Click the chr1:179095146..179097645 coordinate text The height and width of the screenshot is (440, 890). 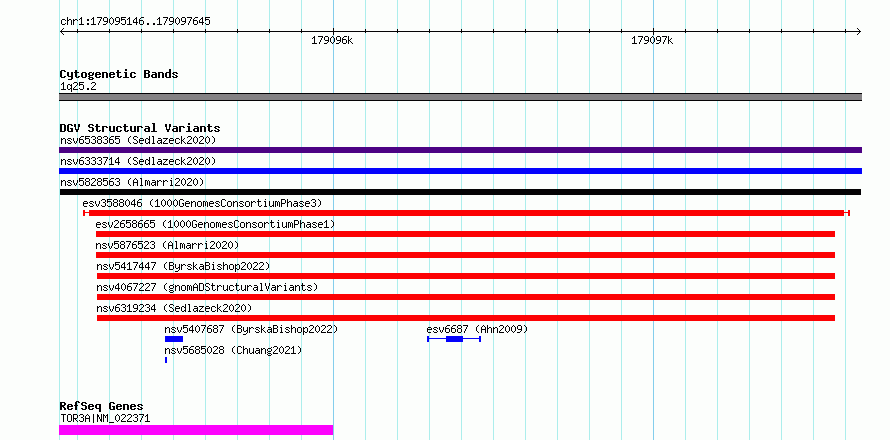click(x=135, y=22)
